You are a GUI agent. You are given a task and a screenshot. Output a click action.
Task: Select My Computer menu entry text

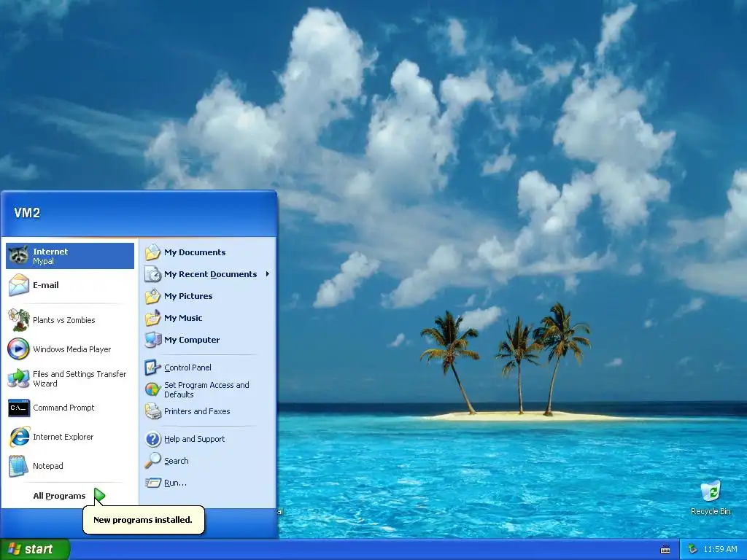pyautogui.click(x=192, y=340)
